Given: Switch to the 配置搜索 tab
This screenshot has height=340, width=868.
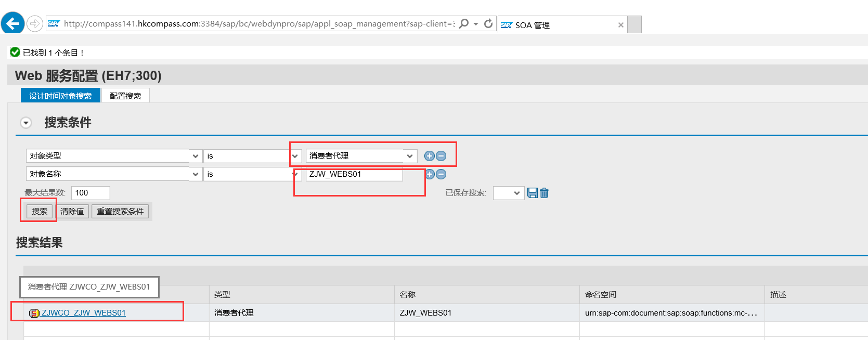Looking at the screenshot, I should tap(125, 96).
